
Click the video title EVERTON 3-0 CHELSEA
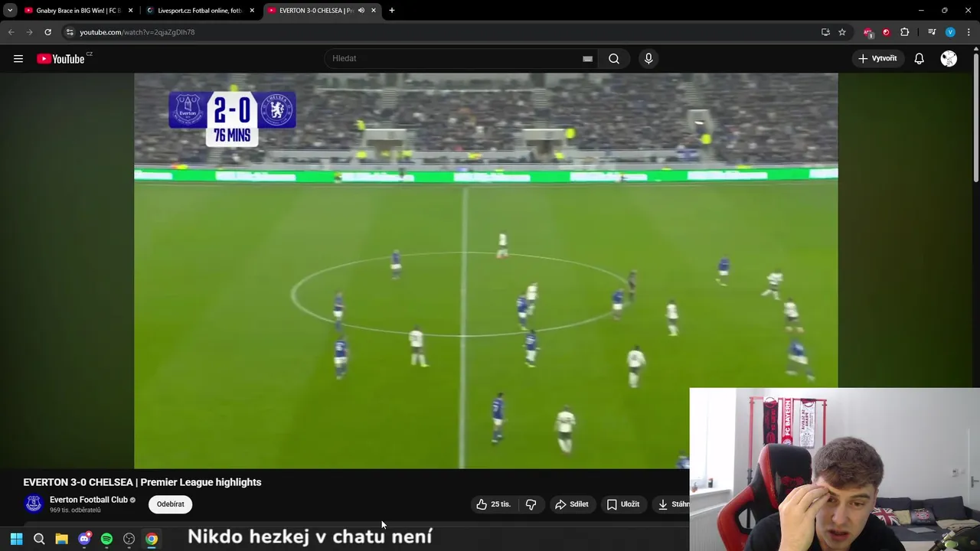142,482
